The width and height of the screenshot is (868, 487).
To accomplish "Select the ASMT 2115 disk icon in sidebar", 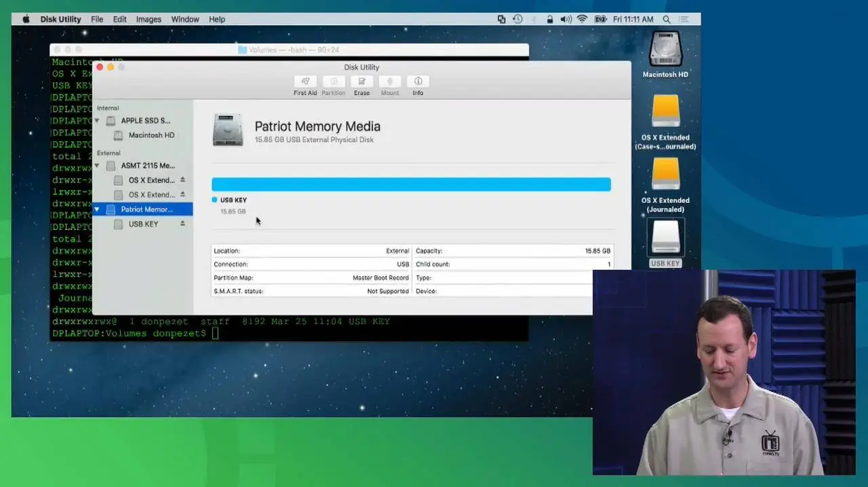I will click(111, 165).
